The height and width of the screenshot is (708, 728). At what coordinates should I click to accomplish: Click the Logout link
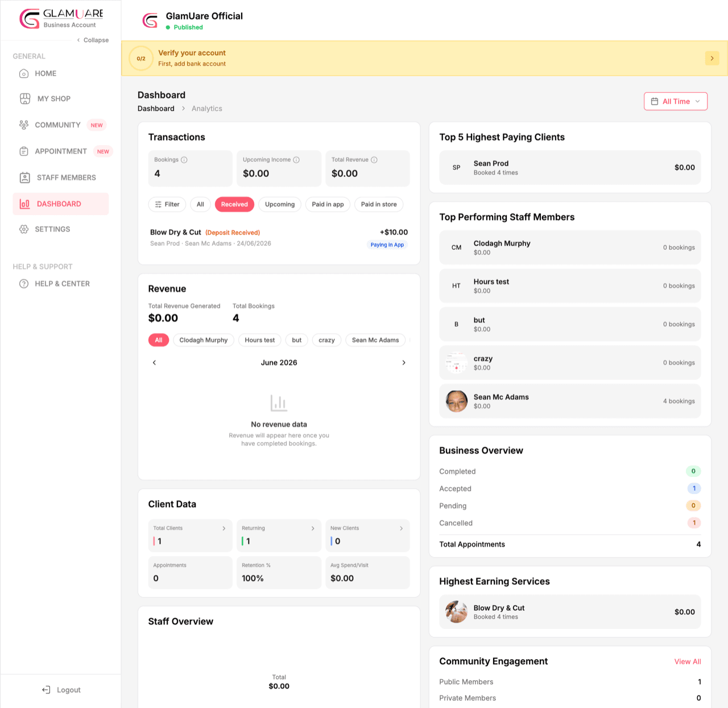click(x=61, y=690)
